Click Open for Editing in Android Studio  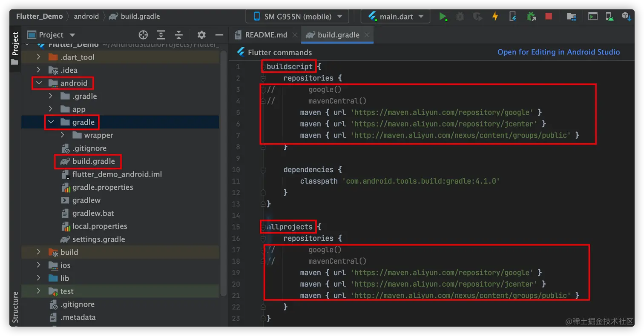[x=559, y=52]
